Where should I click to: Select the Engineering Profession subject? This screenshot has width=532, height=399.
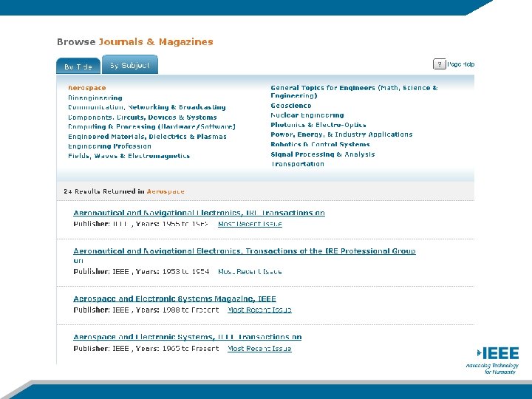click(x=109, y=146)
